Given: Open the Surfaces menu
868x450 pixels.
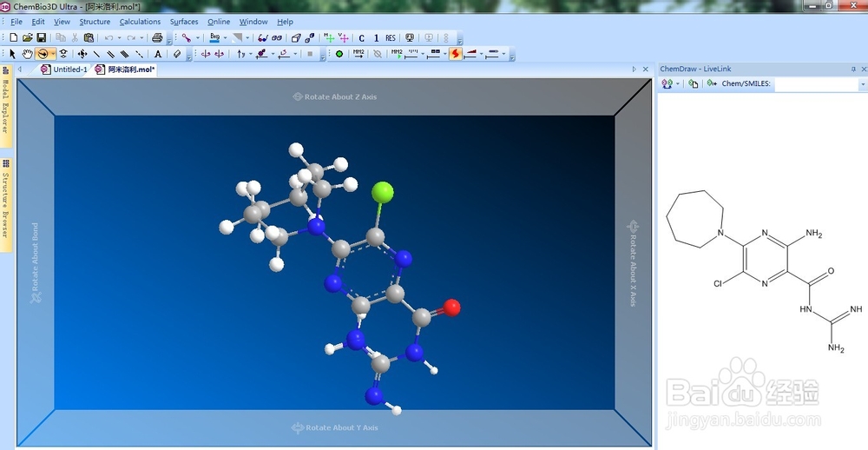Looking at the screenshot, I should click(x=184, y=22).
